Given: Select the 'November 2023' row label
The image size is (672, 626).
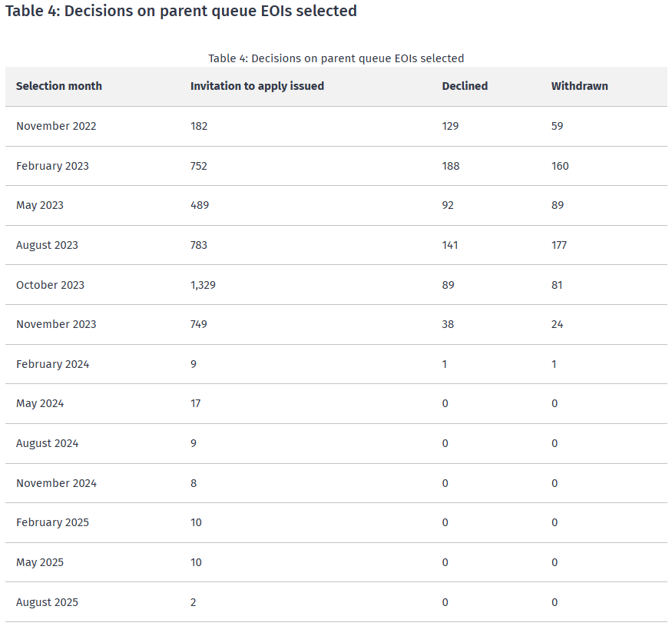Looking at the screenshot, I should pyautogui.click(x=56, y=324).
